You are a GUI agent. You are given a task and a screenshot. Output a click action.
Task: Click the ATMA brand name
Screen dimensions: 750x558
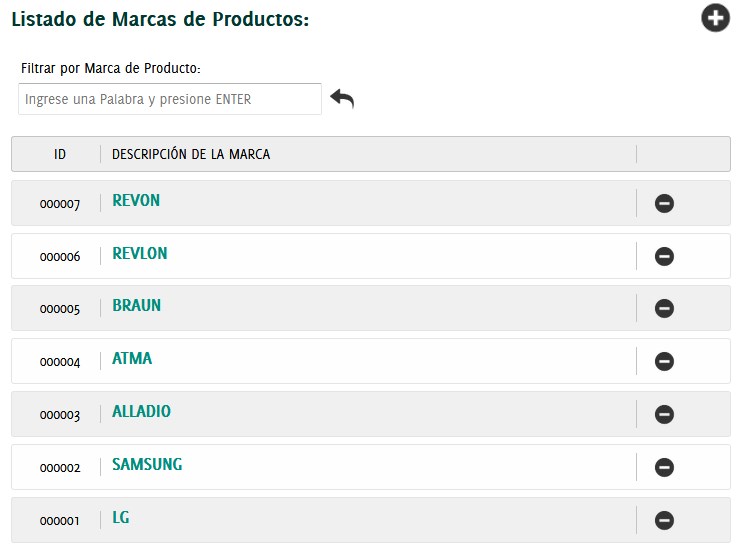coord(132,359)
